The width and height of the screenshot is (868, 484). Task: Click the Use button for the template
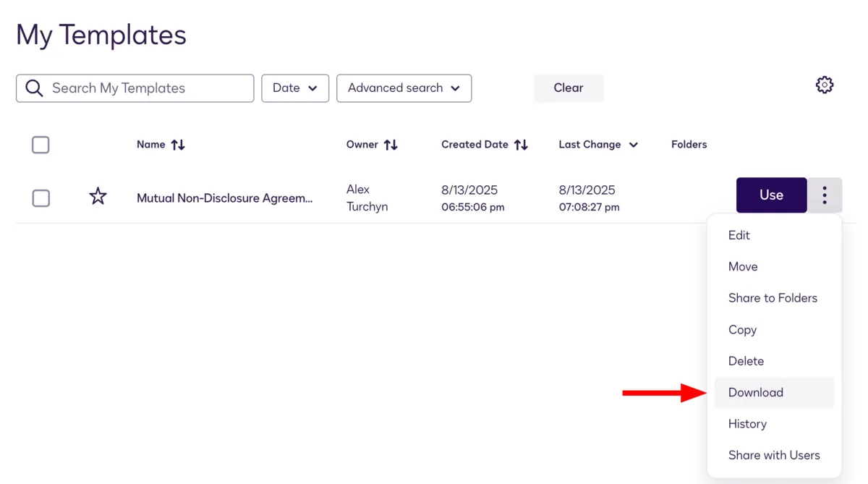point(771,195)
